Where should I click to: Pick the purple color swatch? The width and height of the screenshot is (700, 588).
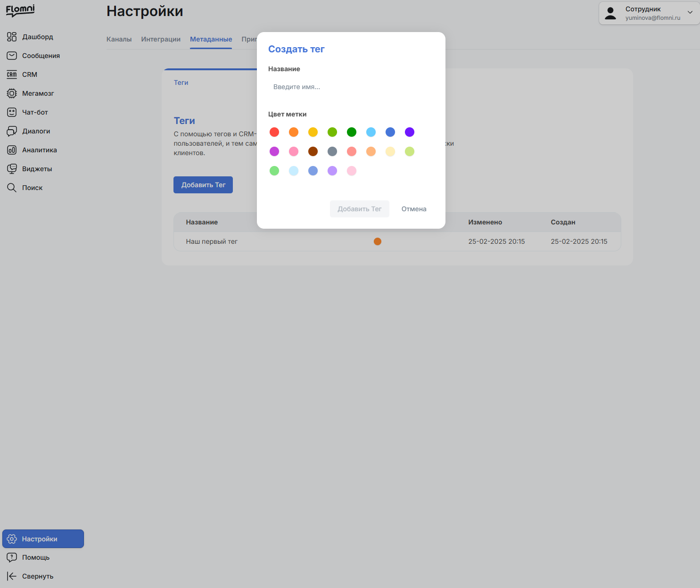coord(410,132)
